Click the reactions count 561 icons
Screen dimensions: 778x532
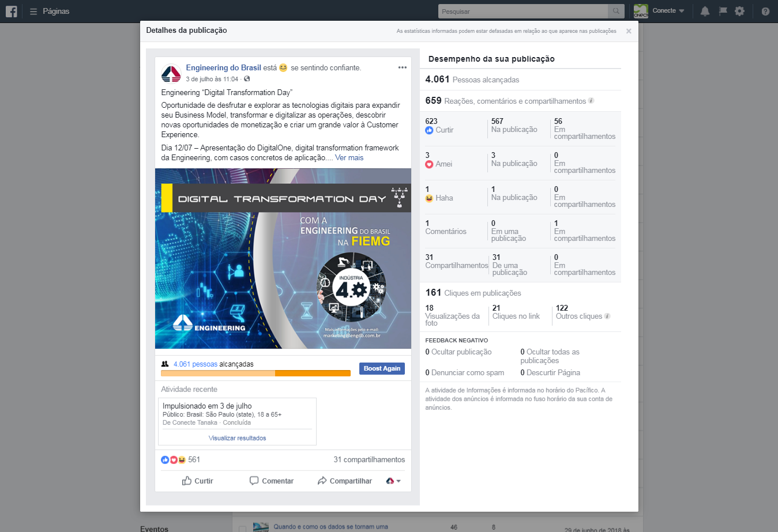tap(174, 460)
